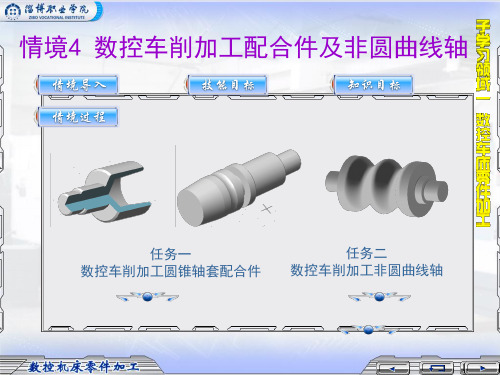Click the non-circular curve shaft model image

pos(387,186)
